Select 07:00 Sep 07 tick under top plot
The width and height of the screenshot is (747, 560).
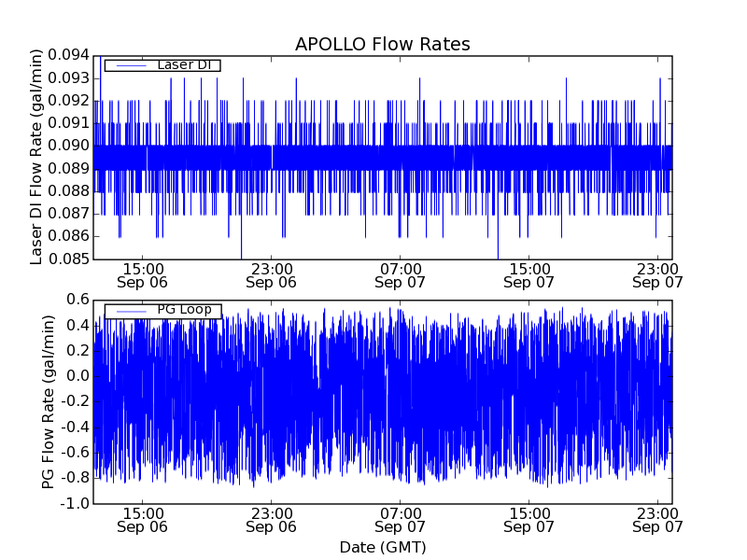[400, 274]
